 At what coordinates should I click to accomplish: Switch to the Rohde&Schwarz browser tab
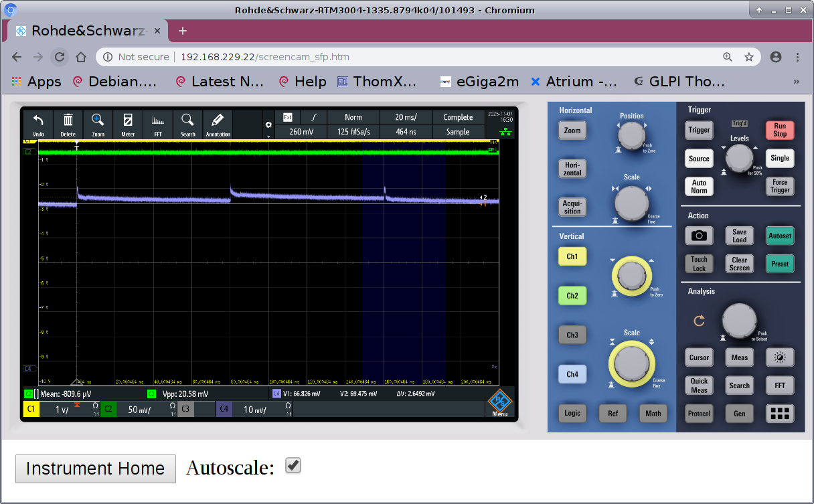[x=88, y=31]
